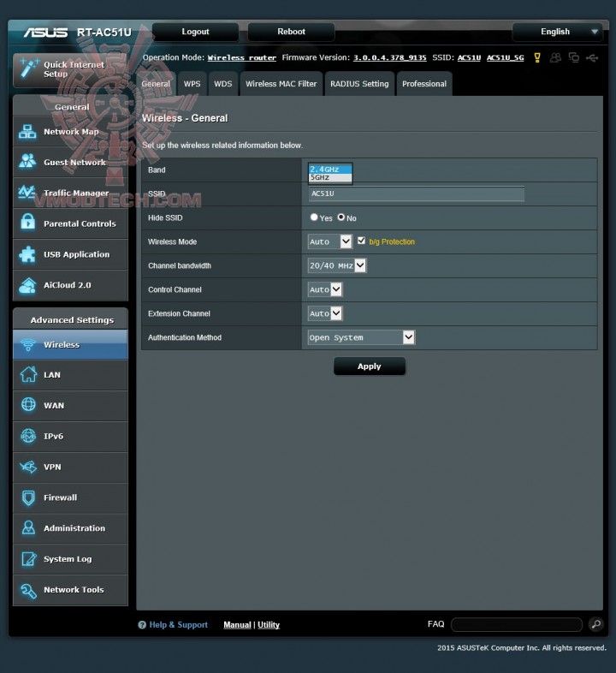Click the Reboot button

291,32
